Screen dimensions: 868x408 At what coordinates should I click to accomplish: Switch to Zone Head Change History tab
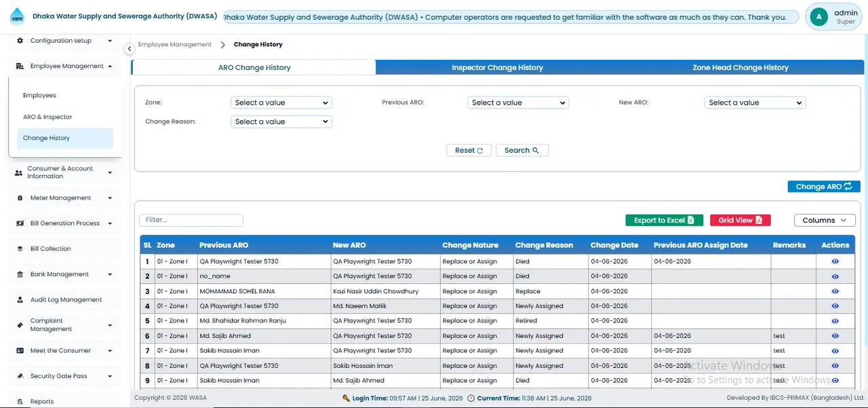741,67
